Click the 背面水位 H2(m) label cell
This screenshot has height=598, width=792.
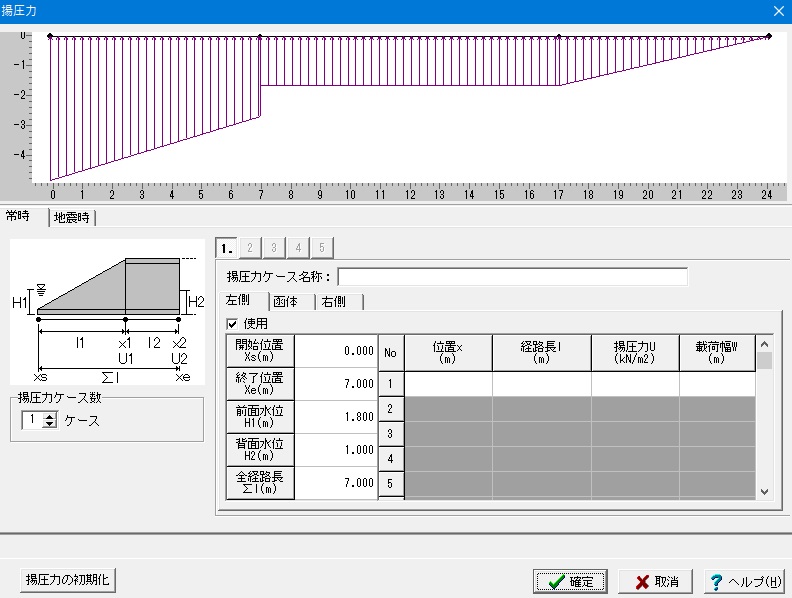tap(260, 450)
